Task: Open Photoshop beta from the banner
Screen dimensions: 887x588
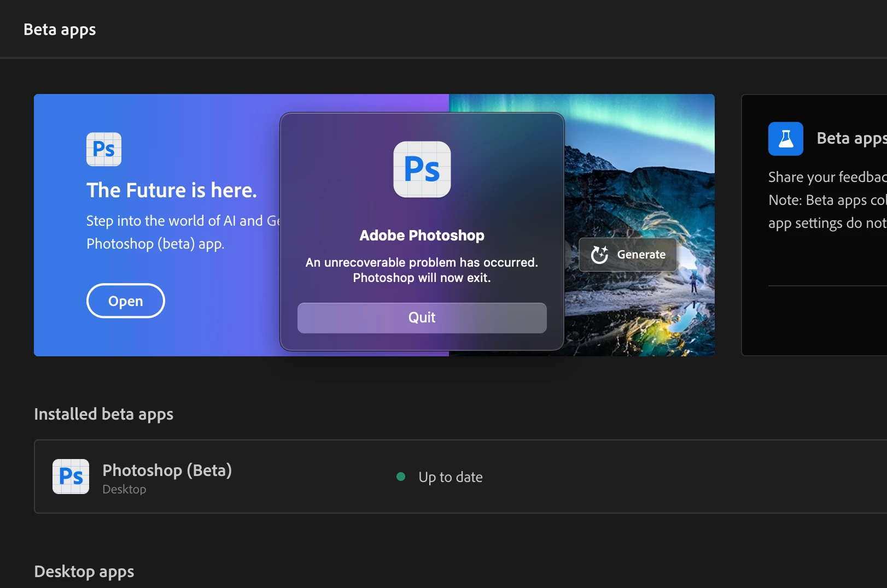Action: pos(125,301)
